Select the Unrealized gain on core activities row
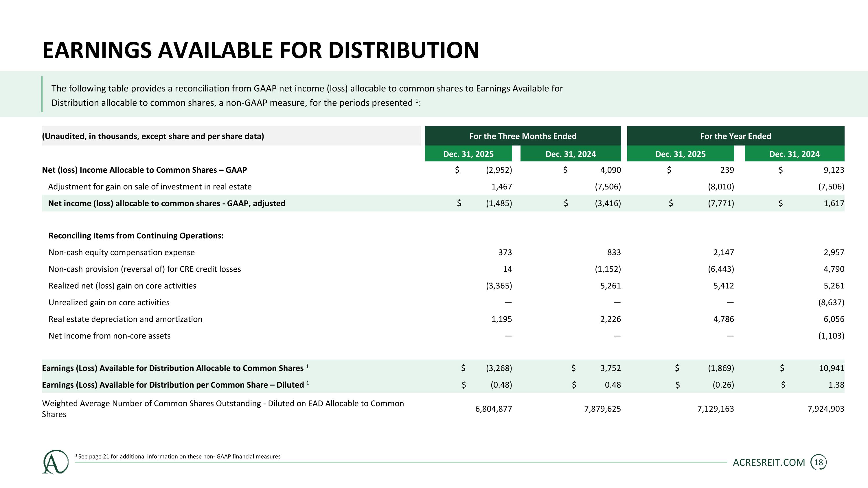 pos(443,302)
